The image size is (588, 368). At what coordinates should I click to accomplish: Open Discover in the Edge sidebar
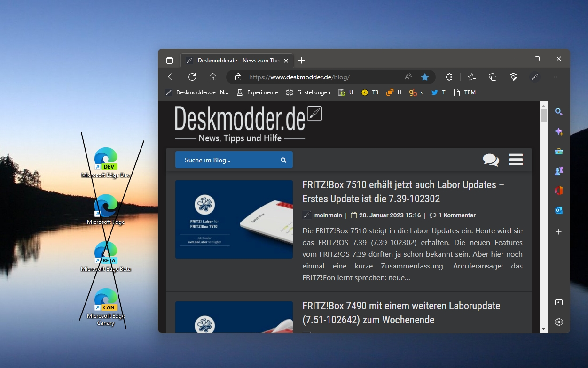559,131
